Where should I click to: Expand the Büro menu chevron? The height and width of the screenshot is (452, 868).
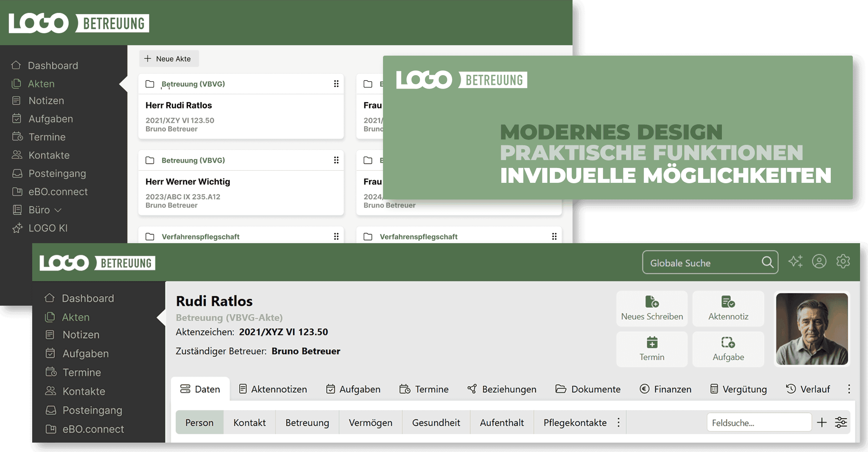click(x=58, y=210)
